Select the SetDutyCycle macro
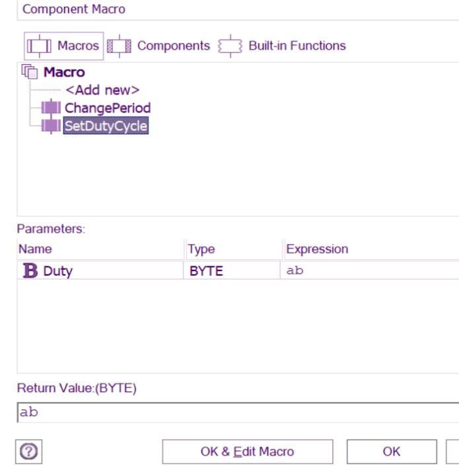This screenshot has height=476, width=459. pos(106,126)
